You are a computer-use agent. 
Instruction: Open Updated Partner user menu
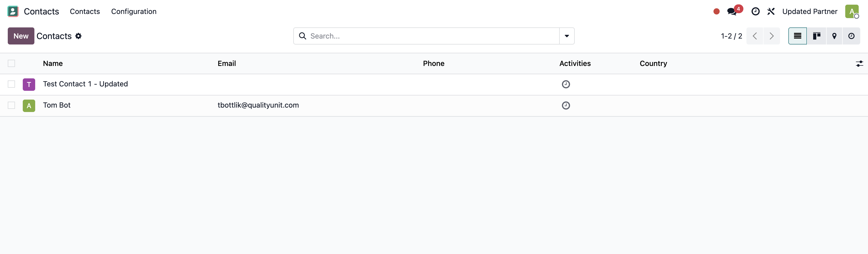(810, 11)
